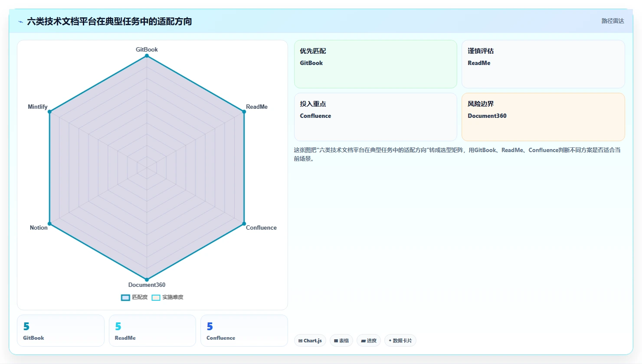Click the 实施难度 legend color box

pyautogui.click(x=156, y=298)
